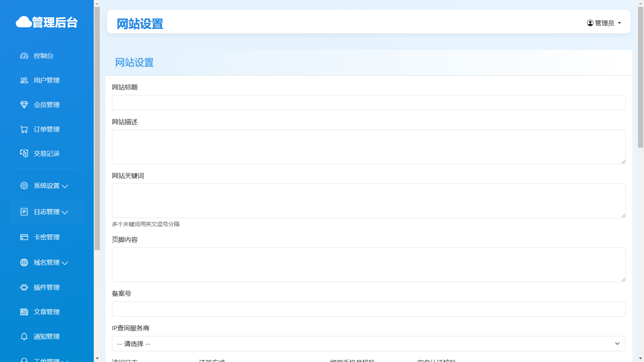Image resolution: width=644 pixels, height=362 pixels.
Task: Open the 管理员 account dropdown
Action: 604,23
